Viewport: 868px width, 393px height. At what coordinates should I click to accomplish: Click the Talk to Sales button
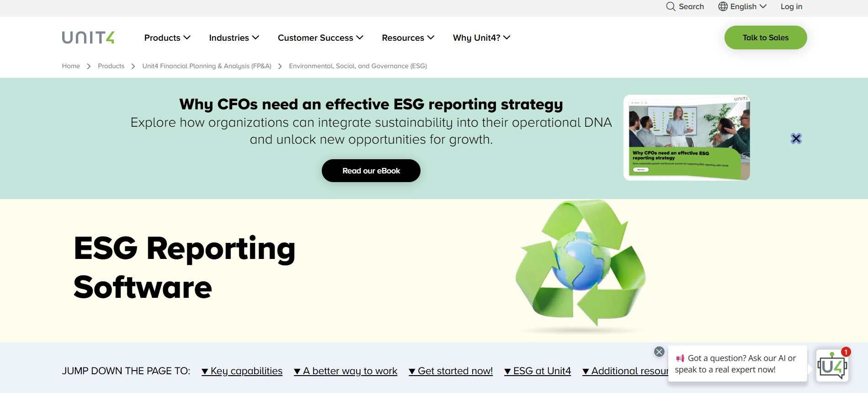pos(766,38)
